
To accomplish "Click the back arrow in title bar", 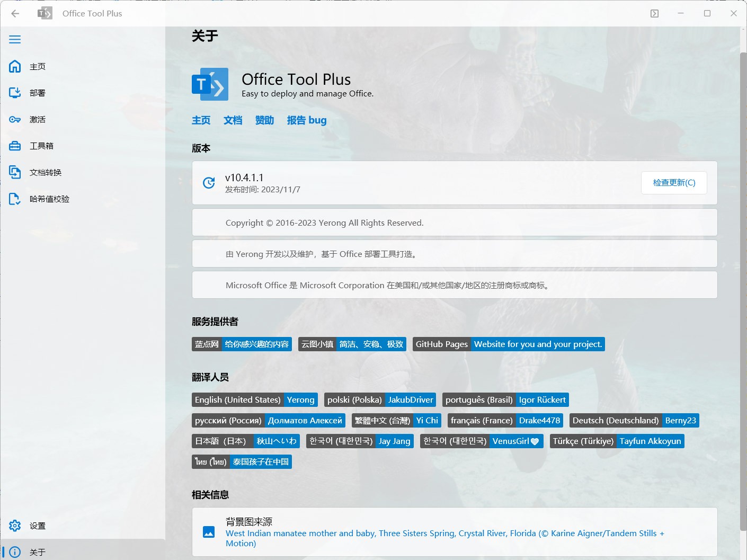I will tap(15, 13).
